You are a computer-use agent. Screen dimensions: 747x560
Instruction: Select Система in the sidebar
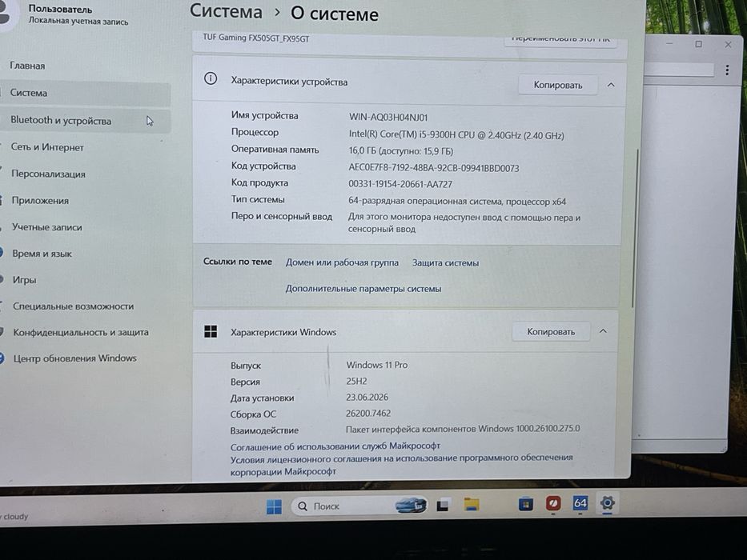coord(85,93)
